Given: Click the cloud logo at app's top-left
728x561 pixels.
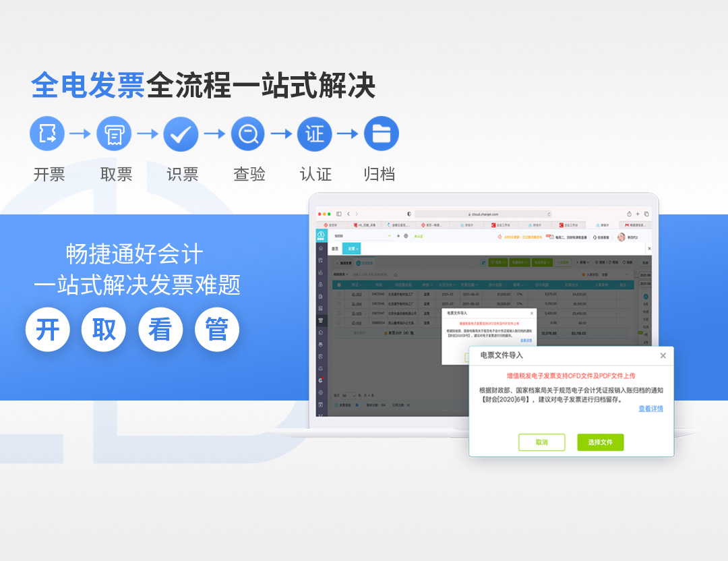Looking at the screenshot, I should [320, 235].
